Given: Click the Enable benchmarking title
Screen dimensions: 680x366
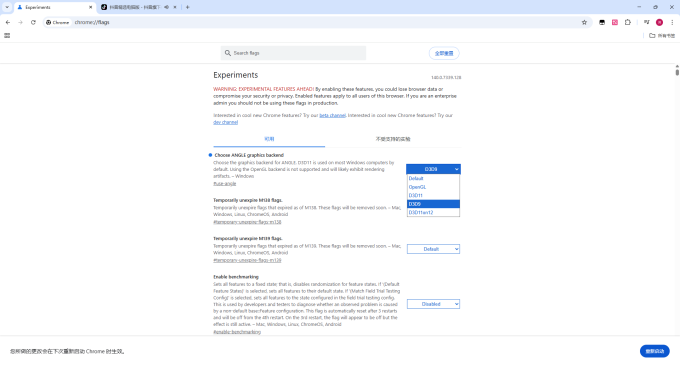Looking at the screenshot, I should coord(236,277).
